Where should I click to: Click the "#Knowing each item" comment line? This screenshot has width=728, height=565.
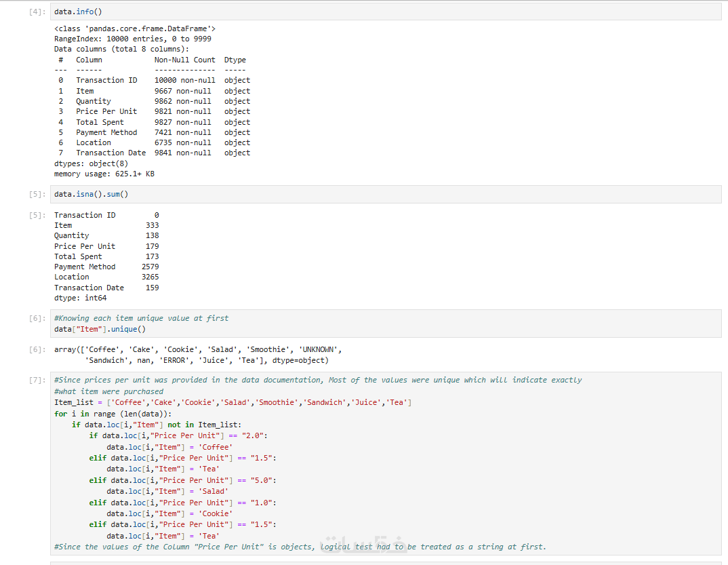141,318
